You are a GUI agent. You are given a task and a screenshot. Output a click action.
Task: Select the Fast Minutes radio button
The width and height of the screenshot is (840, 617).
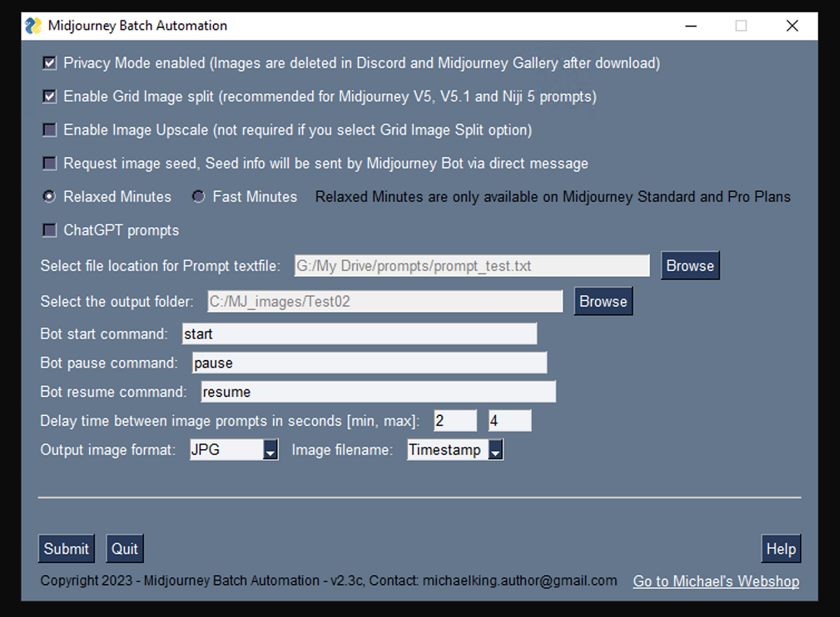pyautogui.click(x=198, y=197)
